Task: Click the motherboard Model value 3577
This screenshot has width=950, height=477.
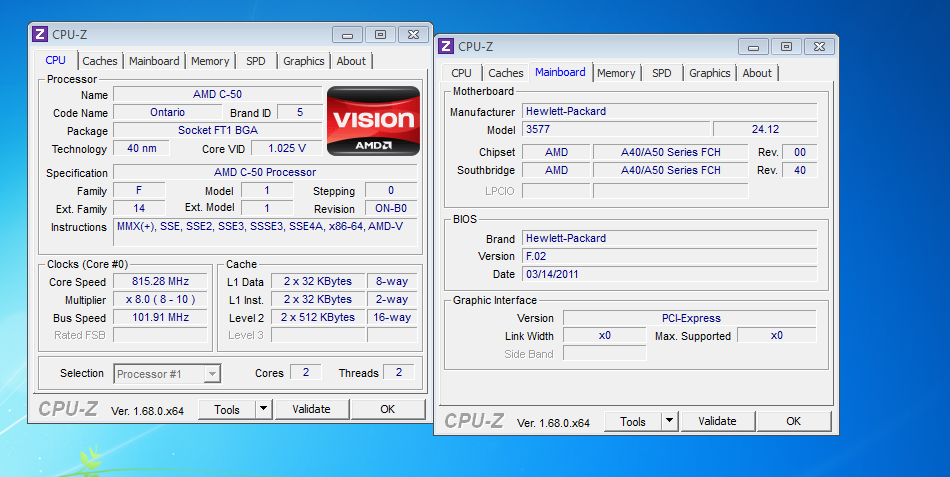Action: click(616, 129)
